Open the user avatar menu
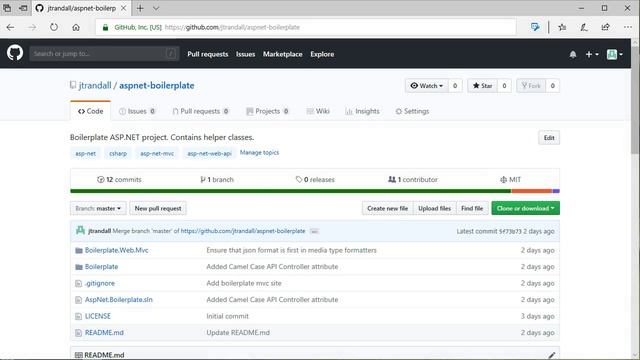640x360 pixels. [615, 54]
